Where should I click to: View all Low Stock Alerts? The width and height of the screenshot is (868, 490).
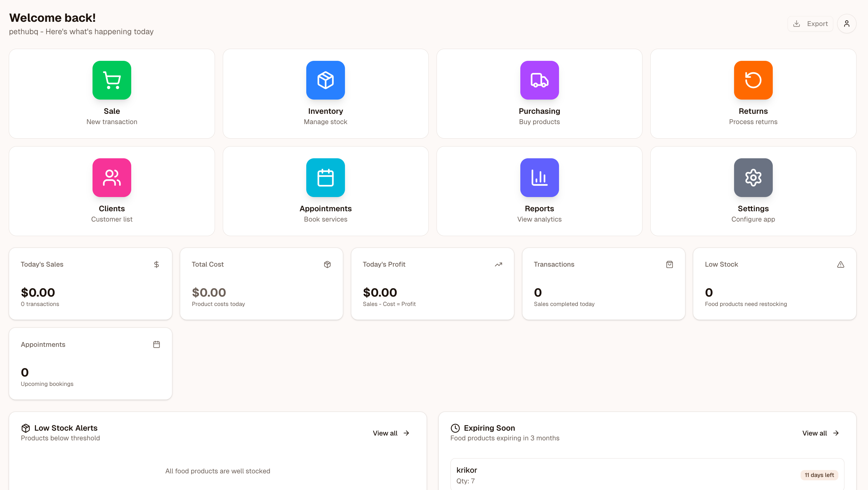[391, 433]
